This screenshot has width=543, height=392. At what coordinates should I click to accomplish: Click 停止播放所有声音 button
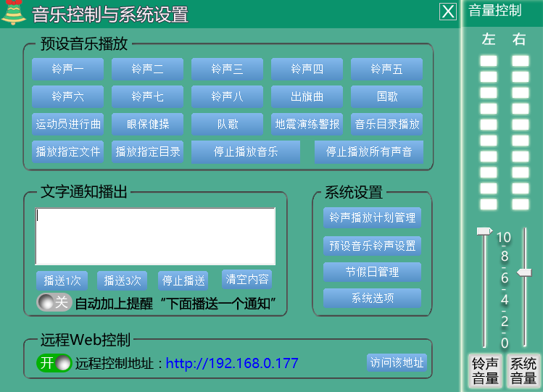368,152
